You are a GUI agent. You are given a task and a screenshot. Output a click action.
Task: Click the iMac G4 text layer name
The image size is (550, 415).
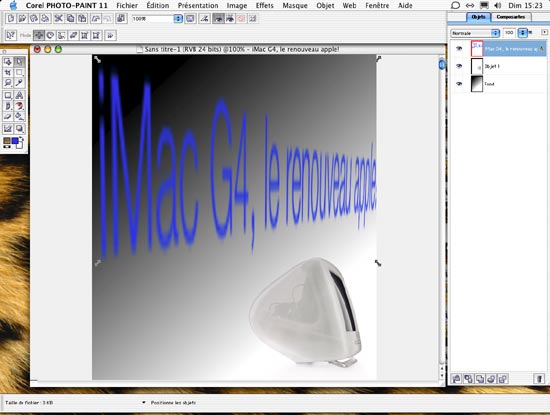click(x=511, y=49)
